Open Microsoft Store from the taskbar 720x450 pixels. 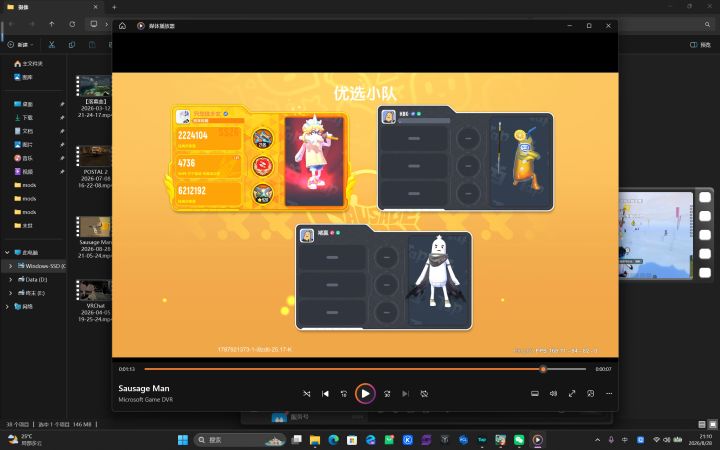pos(352,439)
